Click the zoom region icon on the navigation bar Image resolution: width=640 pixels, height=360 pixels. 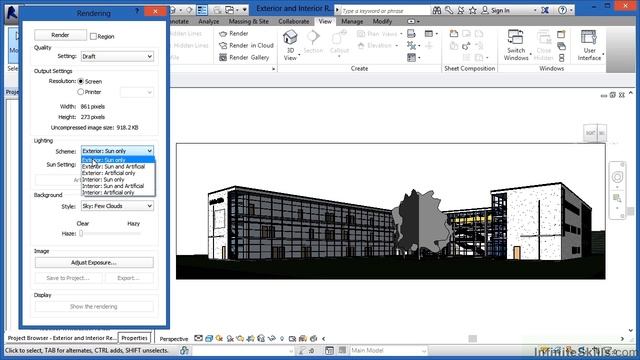[617, 199]
